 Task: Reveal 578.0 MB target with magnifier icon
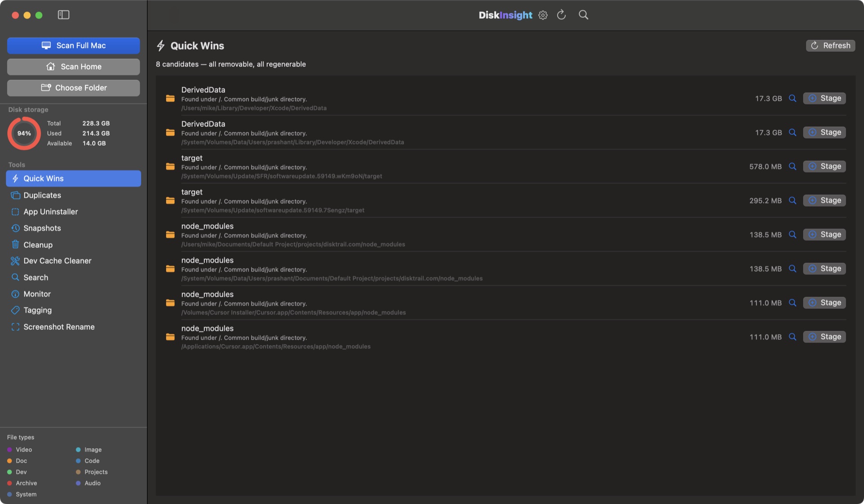pos(792,166)
